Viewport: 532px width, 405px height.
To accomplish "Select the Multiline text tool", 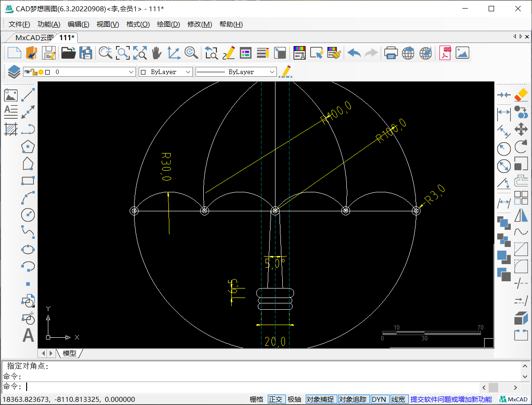I will 11,112.
